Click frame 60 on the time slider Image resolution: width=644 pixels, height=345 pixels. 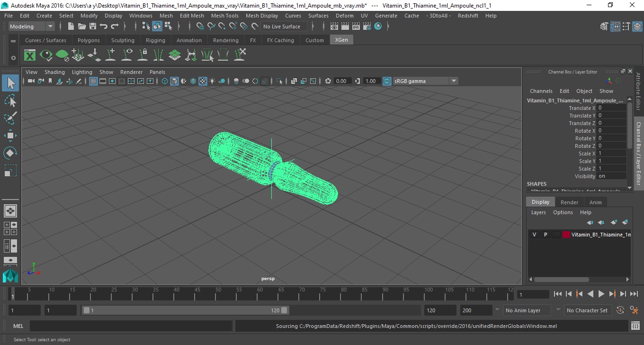tap(260, 294)
